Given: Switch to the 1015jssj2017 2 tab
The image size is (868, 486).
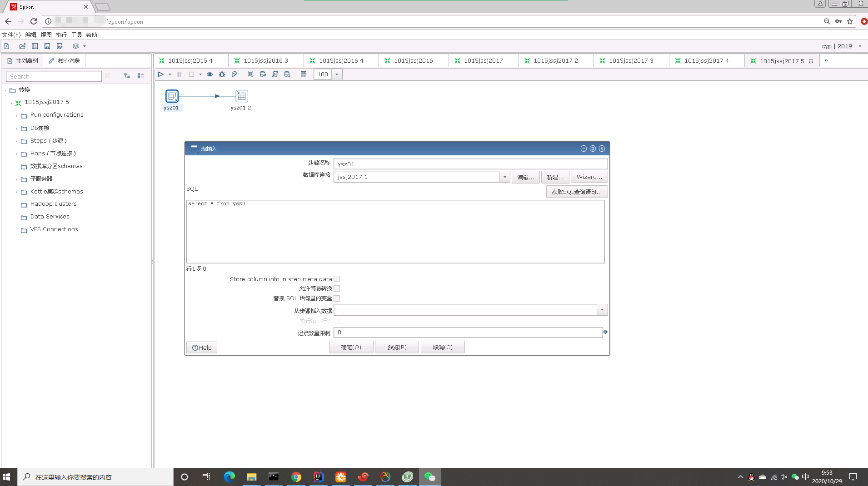Looking at the screenshot, I should coord(556,61).
